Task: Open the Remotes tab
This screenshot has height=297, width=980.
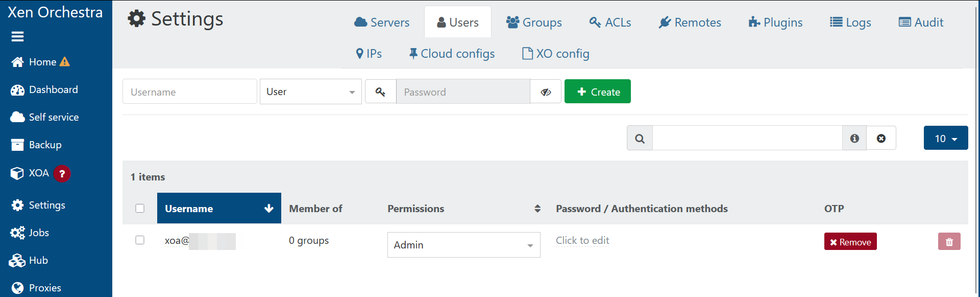Action: point(690,22)
